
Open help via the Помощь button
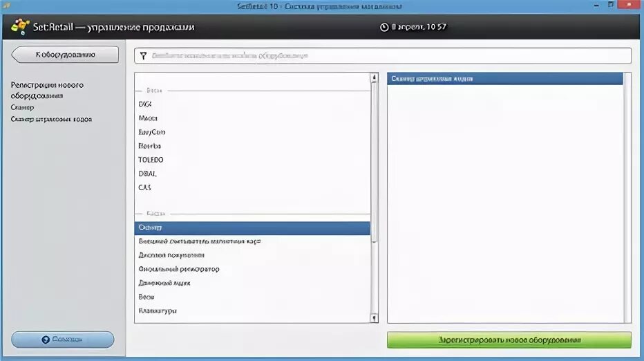click(x=62, y=340)
